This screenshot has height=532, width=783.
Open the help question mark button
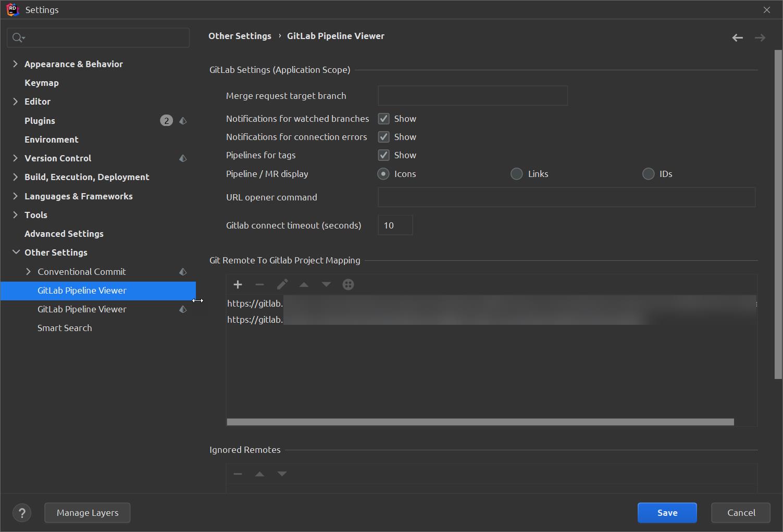22,513
